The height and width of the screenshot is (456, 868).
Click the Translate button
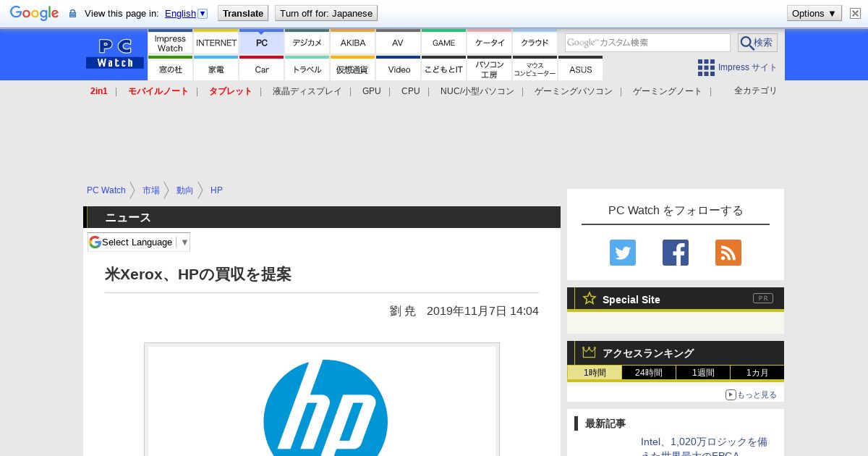243,13
